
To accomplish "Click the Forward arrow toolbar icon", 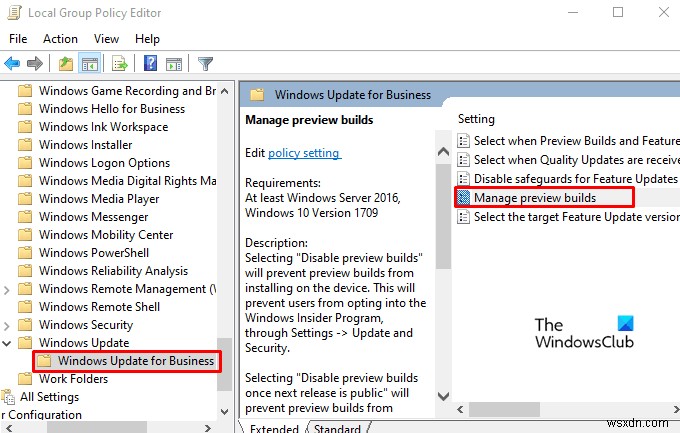I will pyautogui.click(x=35, y=64).
